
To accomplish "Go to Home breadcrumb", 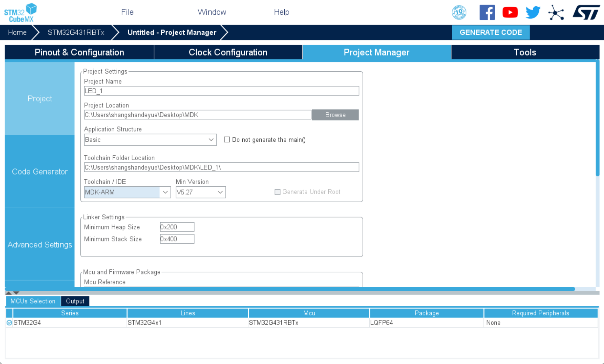I will pyautogui.click(x=17, y=32).
